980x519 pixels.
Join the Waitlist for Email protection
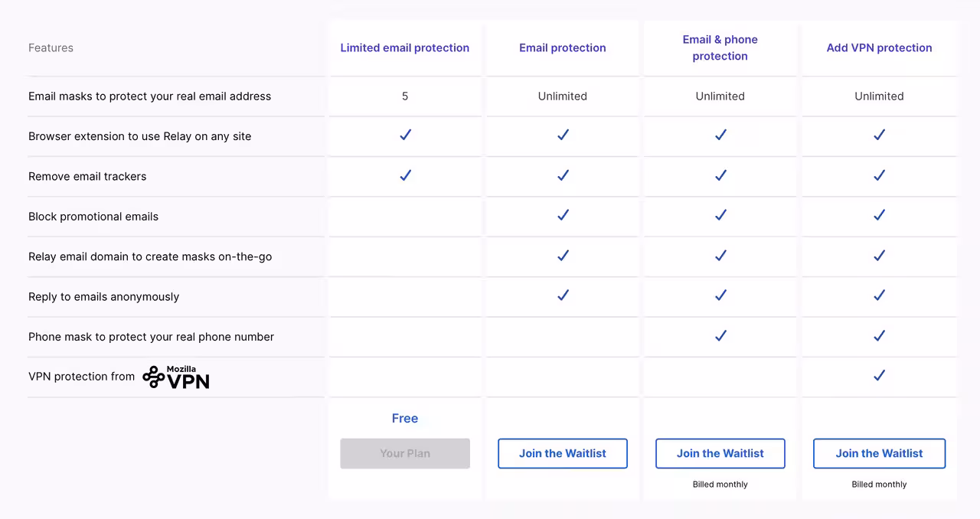[563, 453]
